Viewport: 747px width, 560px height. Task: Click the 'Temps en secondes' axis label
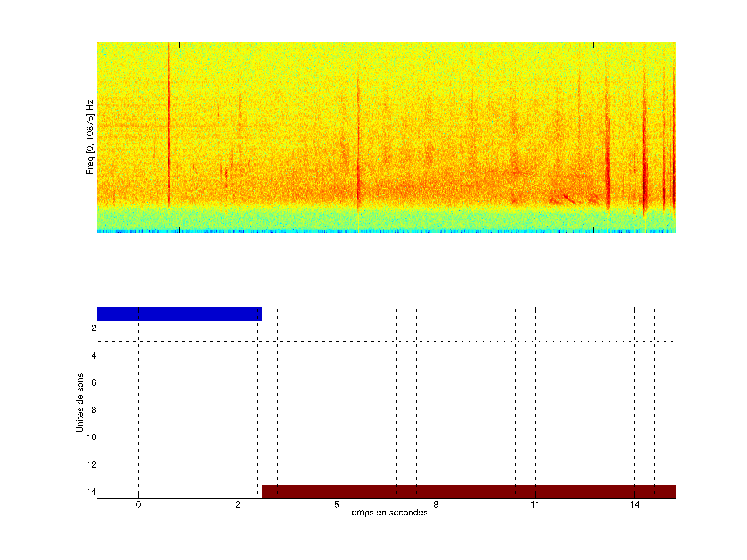point(387,512)
